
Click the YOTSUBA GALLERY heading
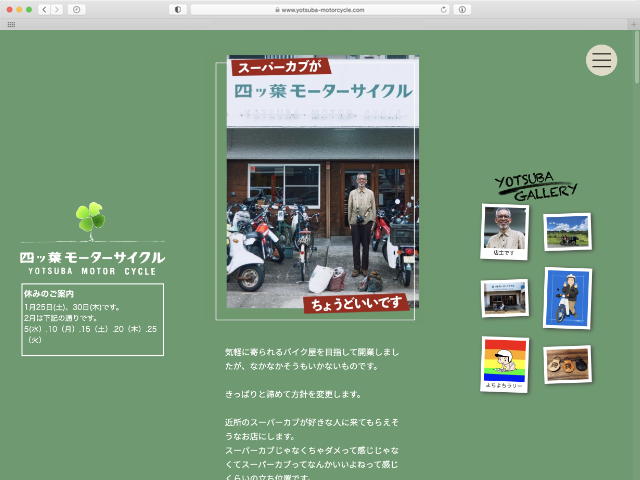click(536, 187)
